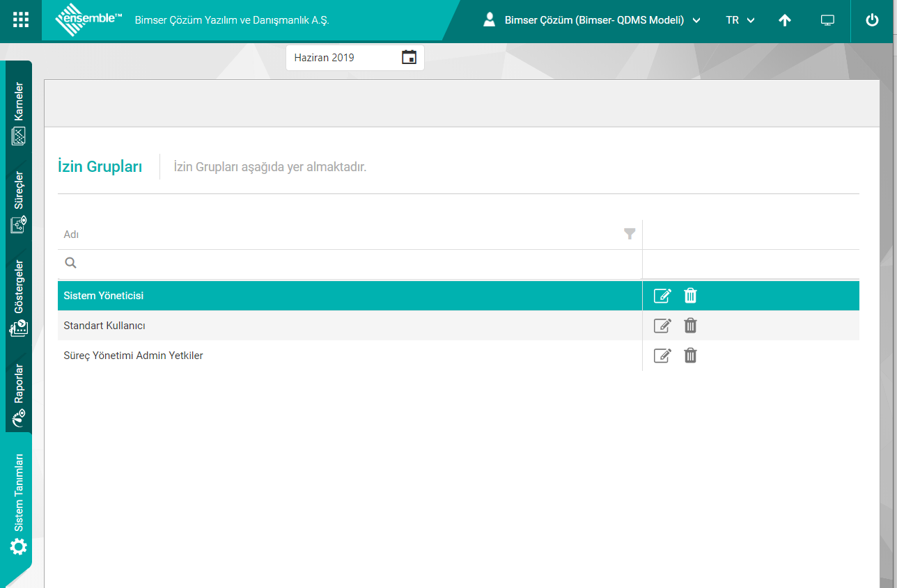Click the İzin Grupları page title
This screenshot has width=897, height=588.
(x=100, y=167)
